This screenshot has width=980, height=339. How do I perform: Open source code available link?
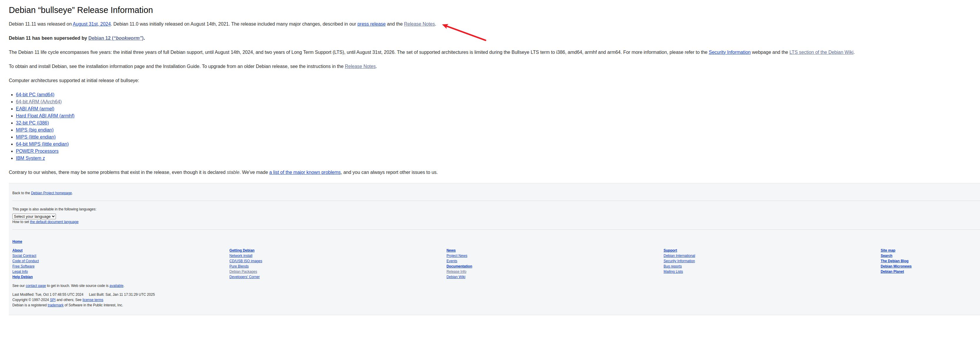[117, 286]
